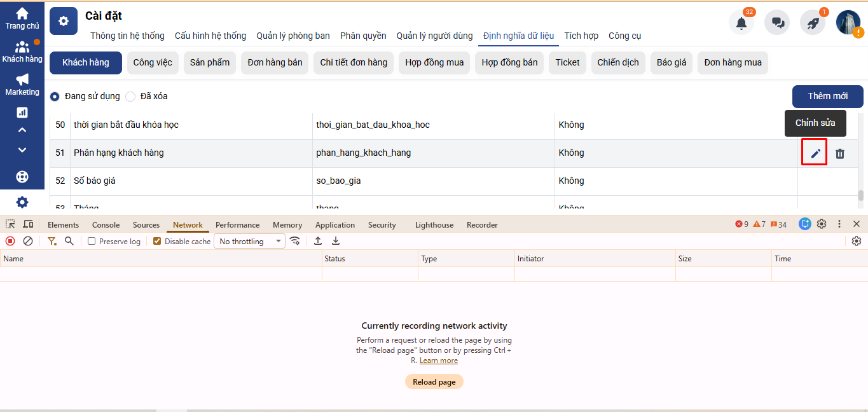This screenshot has width=868, height=412.
Task: Expand sidebar with the down chevron
Action: [22, 150]
